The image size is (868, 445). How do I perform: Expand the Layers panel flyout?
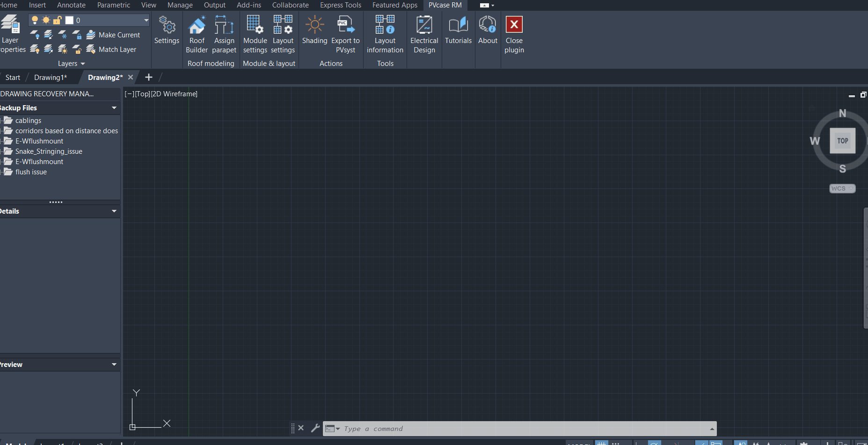pyautogui.click(x=72, y=64)
